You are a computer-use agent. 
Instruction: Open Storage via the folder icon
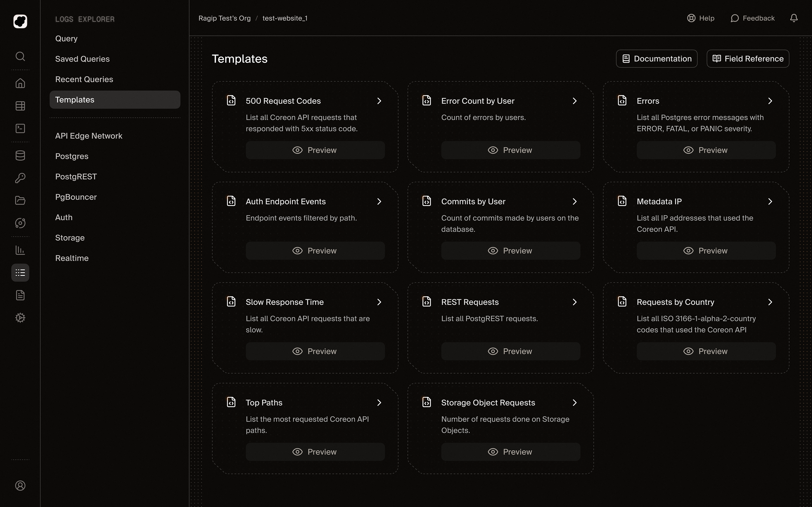(x=20, y=200)
